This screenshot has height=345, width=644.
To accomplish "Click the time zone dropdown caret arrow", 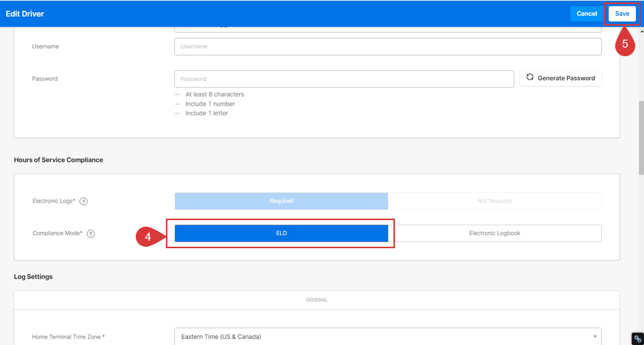I will click(x=595, y=336).
